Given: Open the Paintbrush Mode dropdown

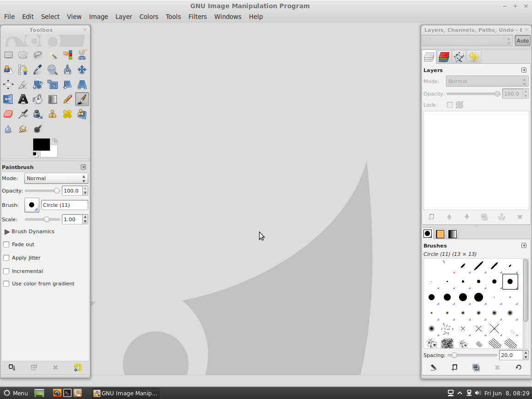Looking at the screenshot, I should 56,178.
